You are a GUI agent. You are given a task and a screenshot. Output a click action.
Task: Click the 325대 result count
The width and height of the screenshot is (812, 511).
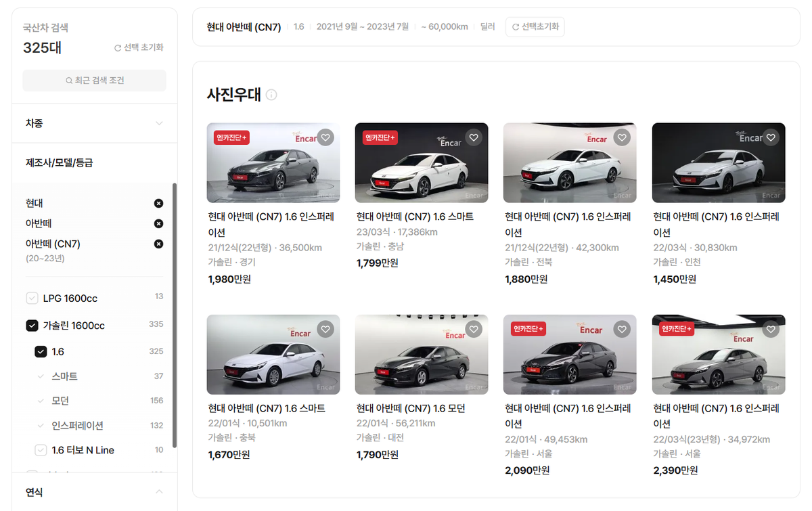(42, 47)
